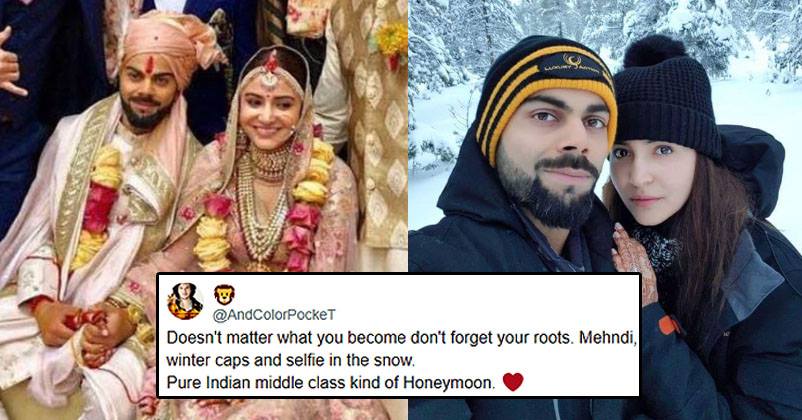Click the black pom-pom knit cap
This screenshot has width=802, height=420.
[667, 97]
